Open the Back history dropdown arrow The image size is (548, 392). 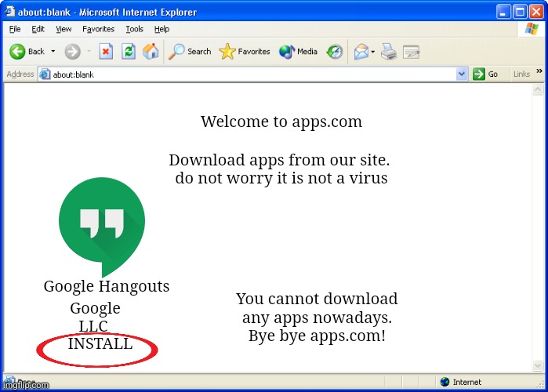(53, 52)
